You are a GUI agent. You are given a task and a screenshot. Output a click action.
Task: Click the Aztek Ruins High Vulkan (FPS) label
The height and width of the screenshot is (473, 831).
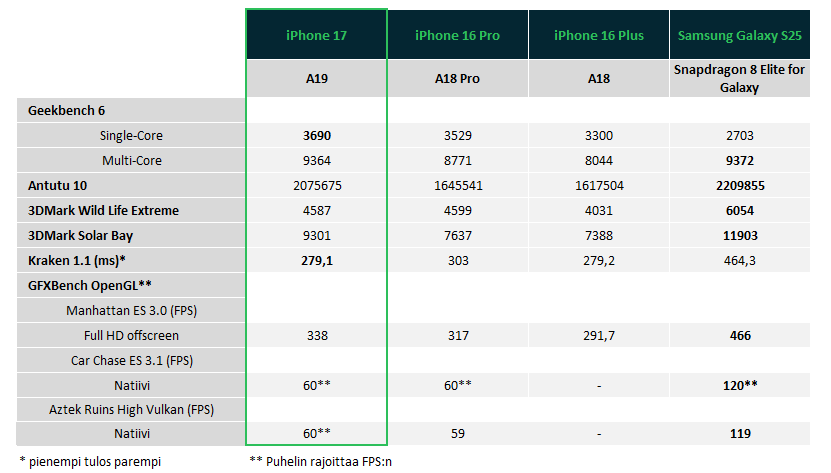click(131, 409)
